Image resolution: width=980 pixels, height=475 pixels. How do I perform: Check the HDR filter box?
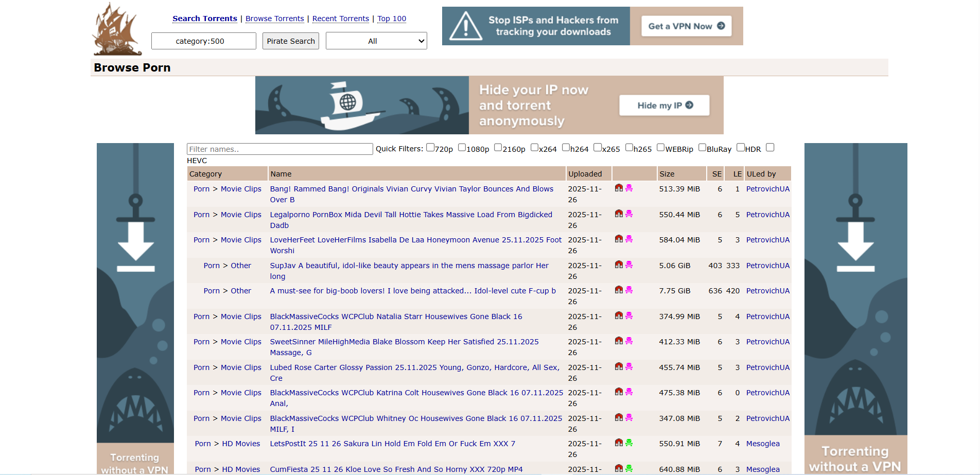(741, 148)
